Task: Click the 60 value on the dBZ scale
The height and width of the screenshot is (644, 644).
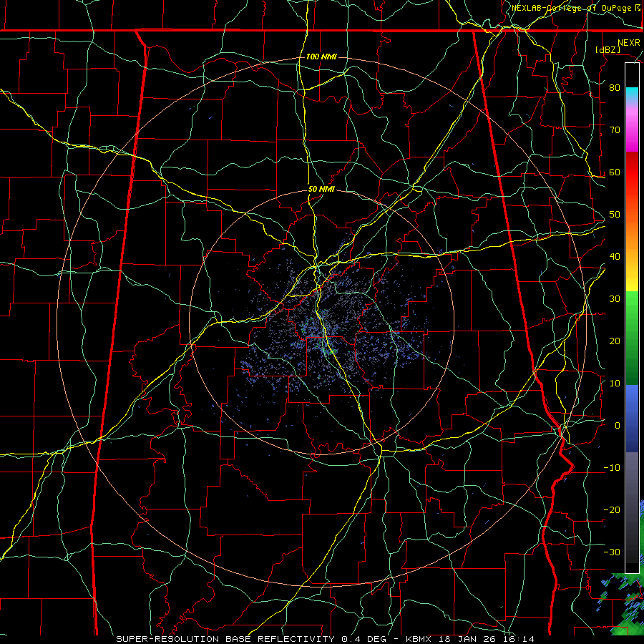Action: point(615,172)
